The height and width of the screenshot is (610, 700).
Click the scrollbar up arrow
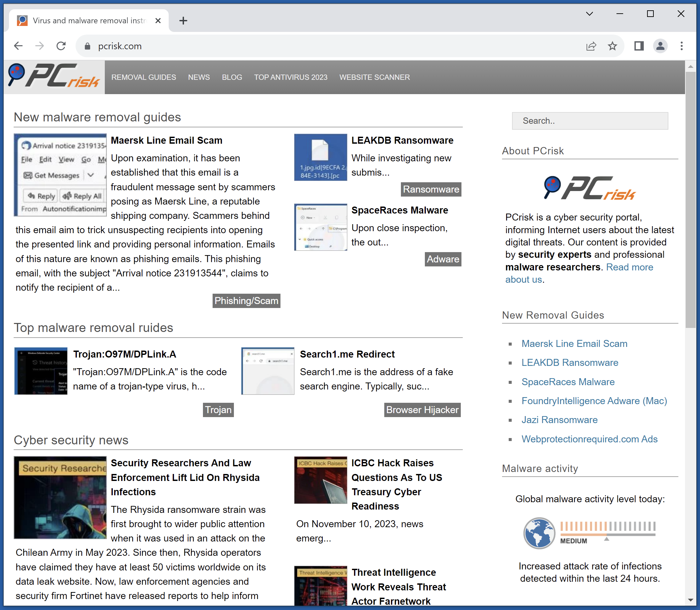click(x=690, y=67)
